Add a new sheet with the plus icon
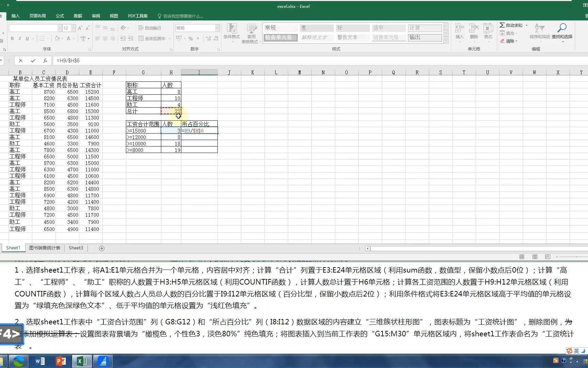This screenshot has width=588, height=368. pos(102,248)
